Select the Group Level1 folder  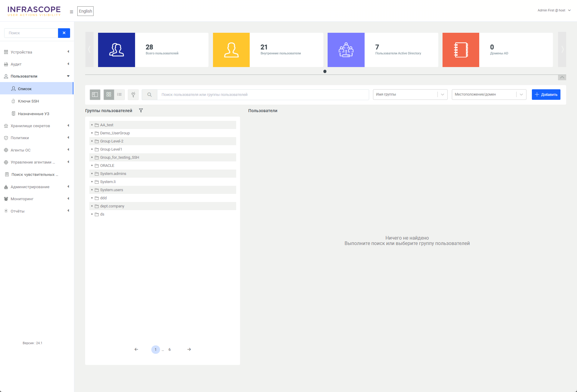click(163, 149)
